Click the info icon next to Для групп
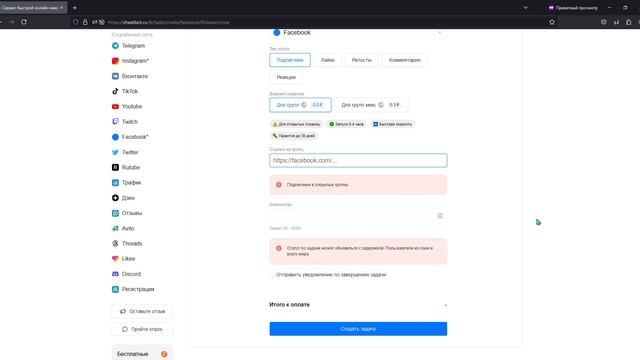Screen dimensions: 640x360 [304, 105]
